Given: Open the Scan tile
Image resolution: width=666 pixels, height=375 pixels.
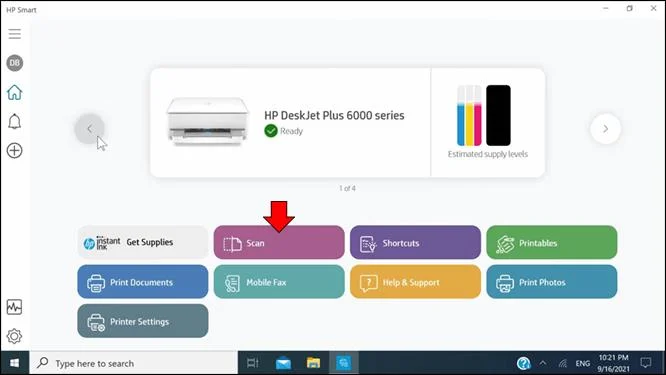Looking at the screenshot, I should point(279,242).
